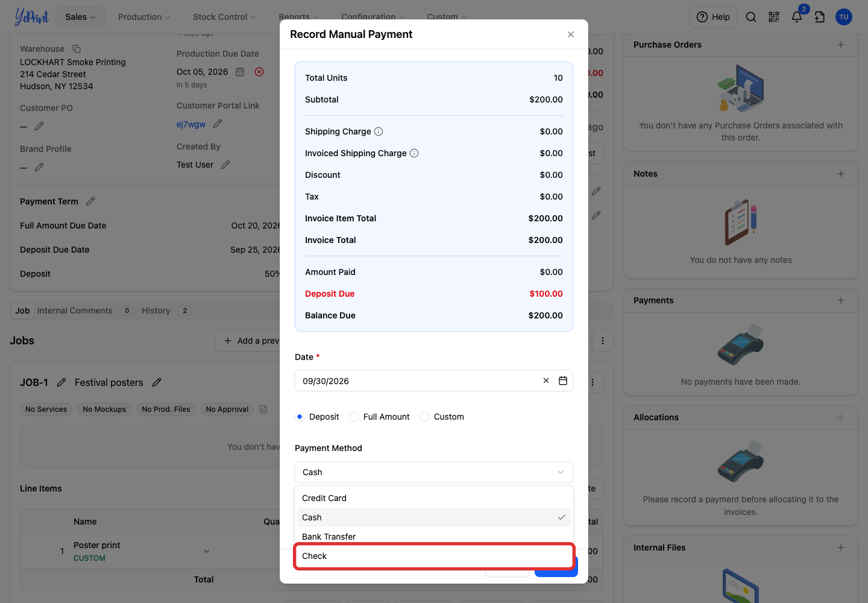This screenshot has width=868, height=603.
Task: Open Jobs section three-dot menu
Action: (603, 341)
